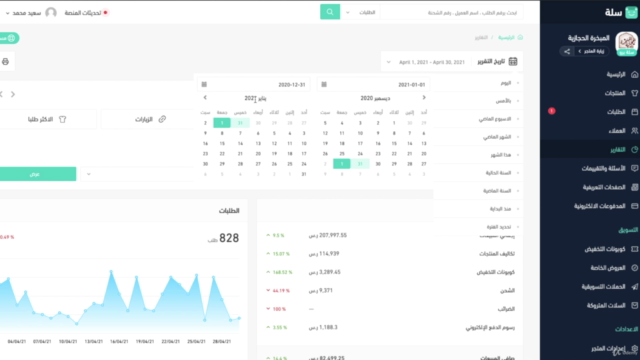Image resolution: width=640 pixels, height=360 pixels.
Task: Click the green globe language button
Action: pos(9,38)
